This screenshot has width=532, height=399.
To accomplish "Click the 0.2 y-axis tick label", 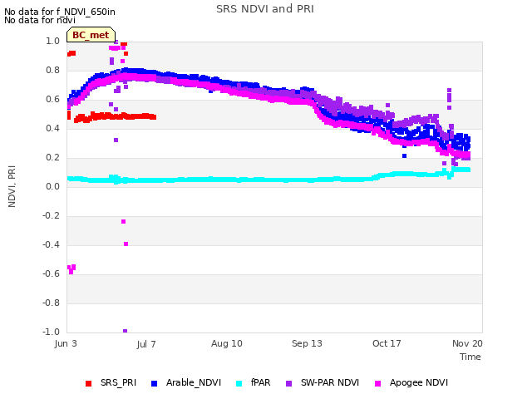I will pos(52,157).
